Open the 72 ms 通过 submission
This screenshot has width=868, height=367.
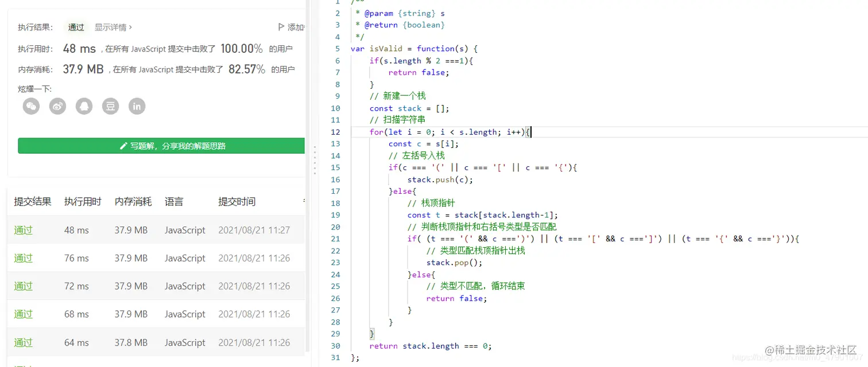[23, 286]
